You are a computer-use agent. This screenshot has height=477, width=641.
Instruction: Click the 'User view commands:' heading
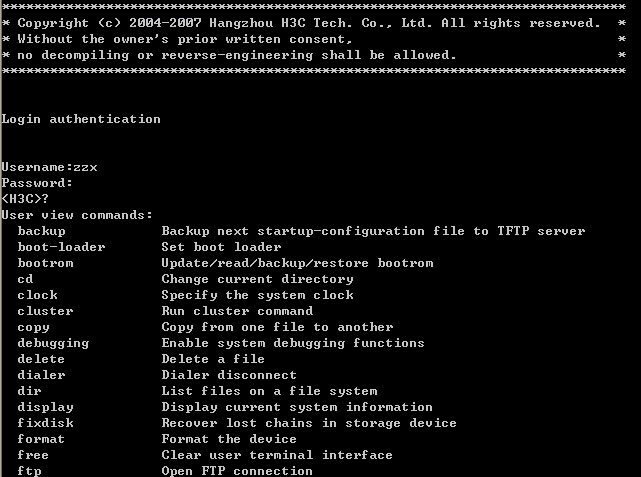pyautogui.click(x=77, y=215)
